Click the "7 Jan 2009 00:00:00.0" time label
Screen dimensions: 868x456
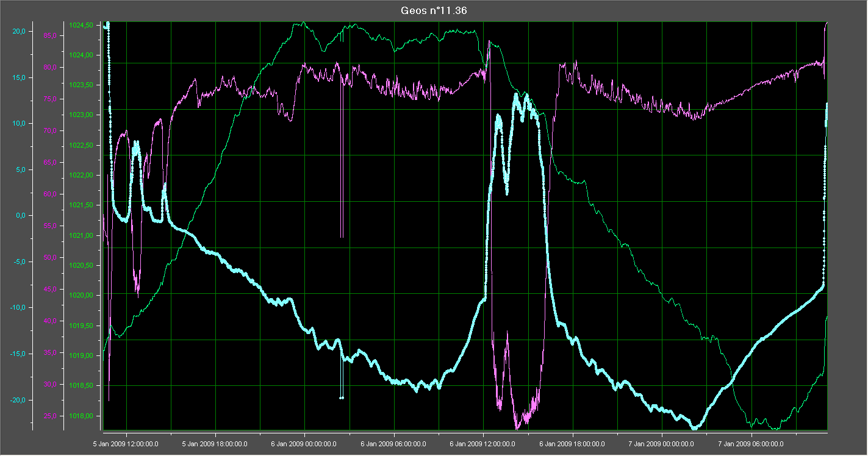click(662, 444)
